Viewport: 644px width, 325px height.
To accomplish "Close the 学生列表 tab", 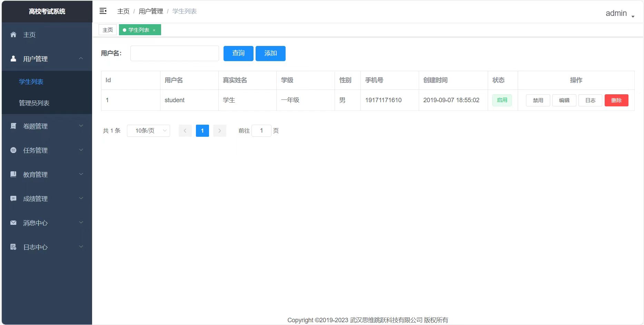I will pyautogui.click(x=154, y=30).
